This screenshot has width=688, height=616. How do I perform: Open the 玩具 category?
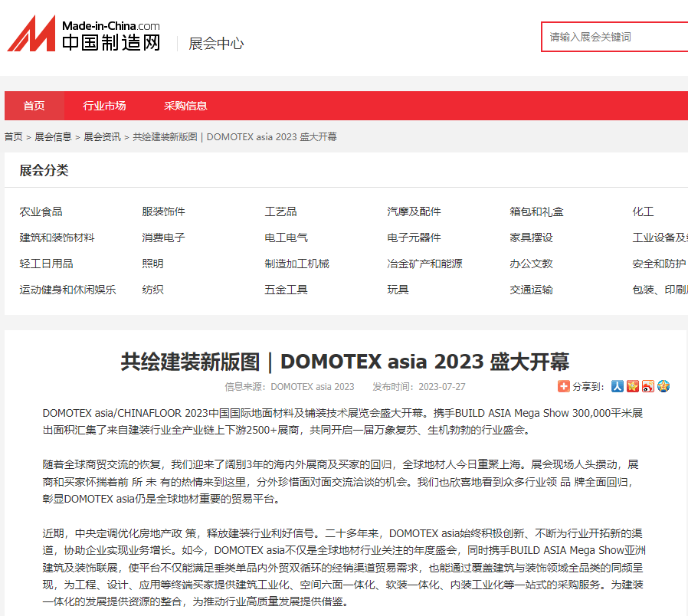pyautogui.click(x=398, y=290)
